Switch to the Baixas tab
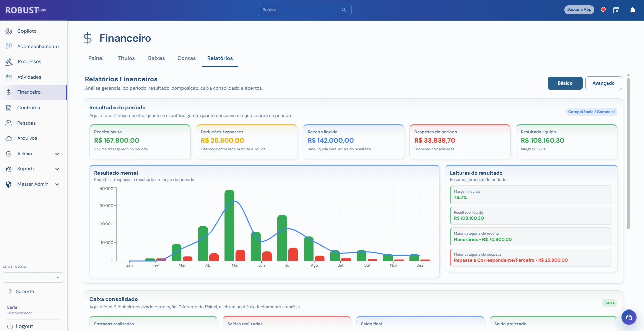Image resolution: width=644 pixels, height=331 pixels. tap(156, 58)
